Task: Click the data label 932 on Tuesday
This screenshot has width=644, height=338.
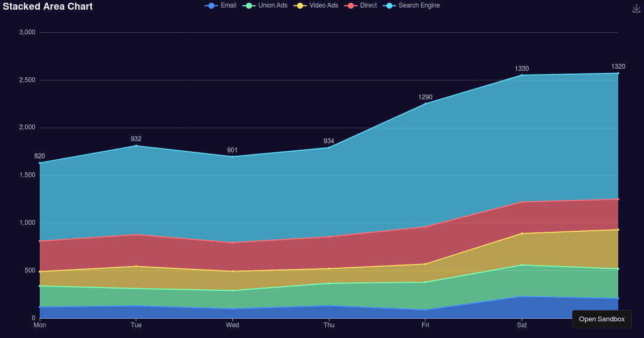Action: coord(136,139)
